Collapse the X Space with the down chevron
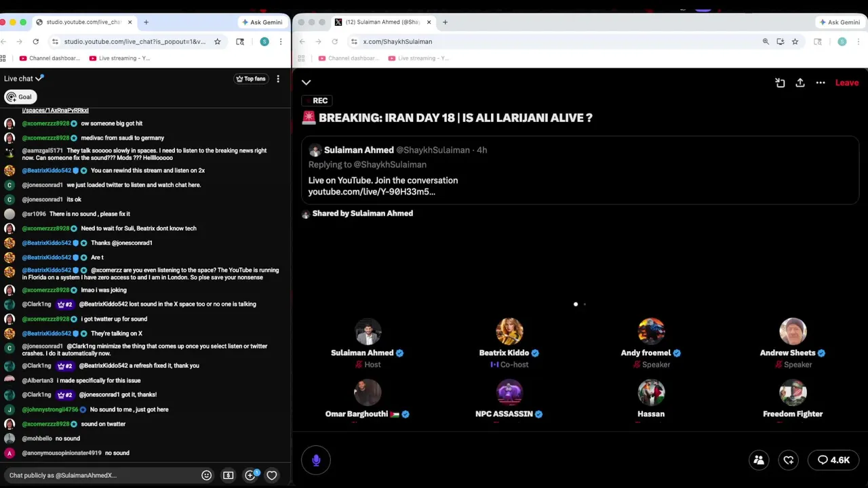This screenshot has width=868, height=488. pos(307,83)
